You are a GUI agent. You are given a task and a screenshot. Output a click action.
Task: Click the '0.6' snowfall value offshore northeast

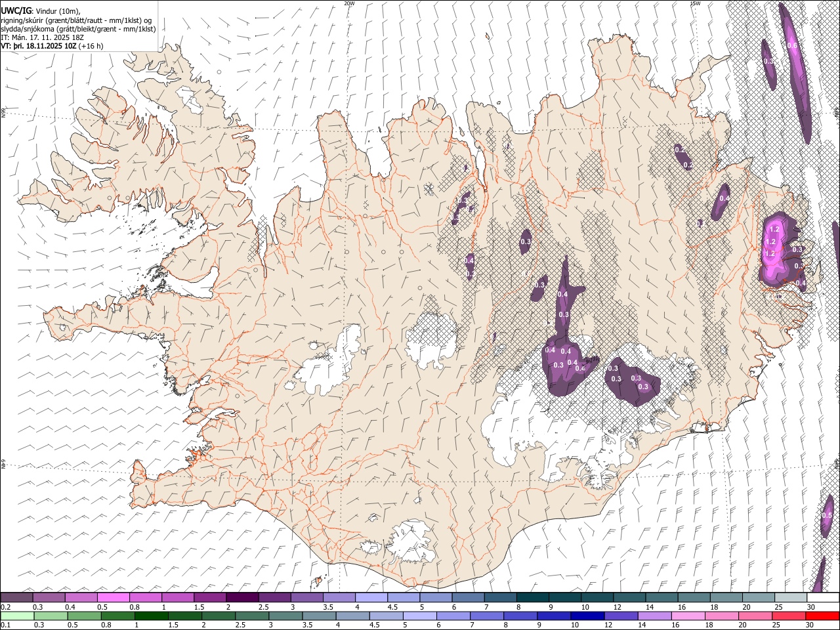coord(792,46)
